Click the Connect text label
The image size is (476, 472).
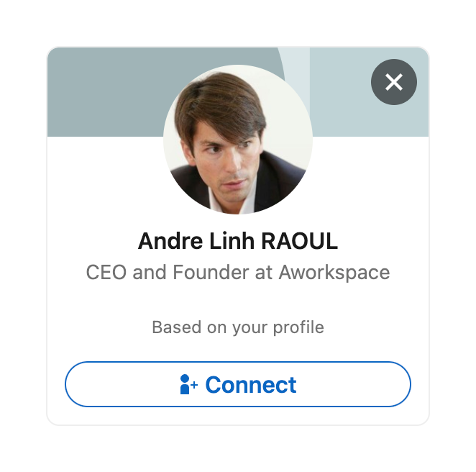pos(250,385)
